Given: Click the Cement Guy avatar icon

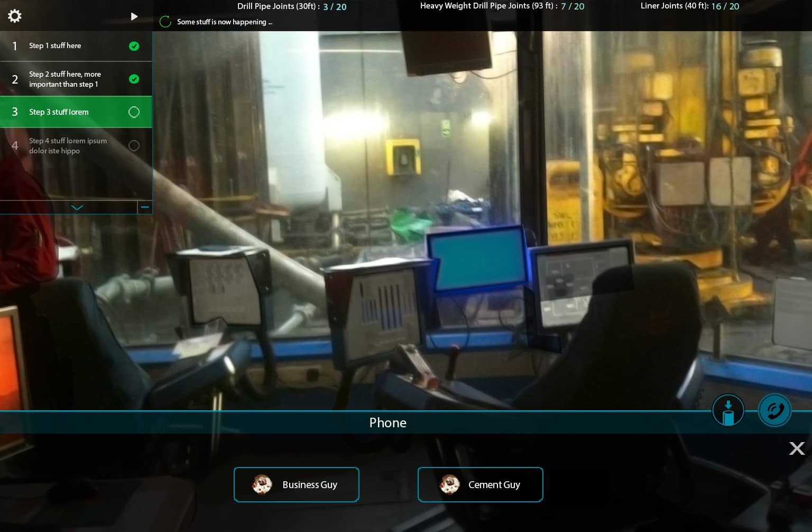Looking at the screenshot, I should [x=450, y=484].
